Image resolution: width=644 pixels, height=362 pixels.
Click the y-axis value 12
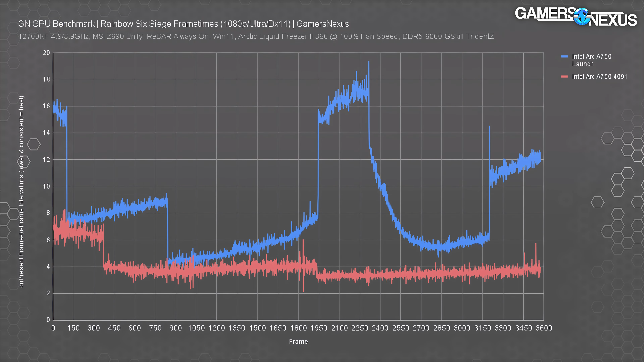tap(46, 160)
